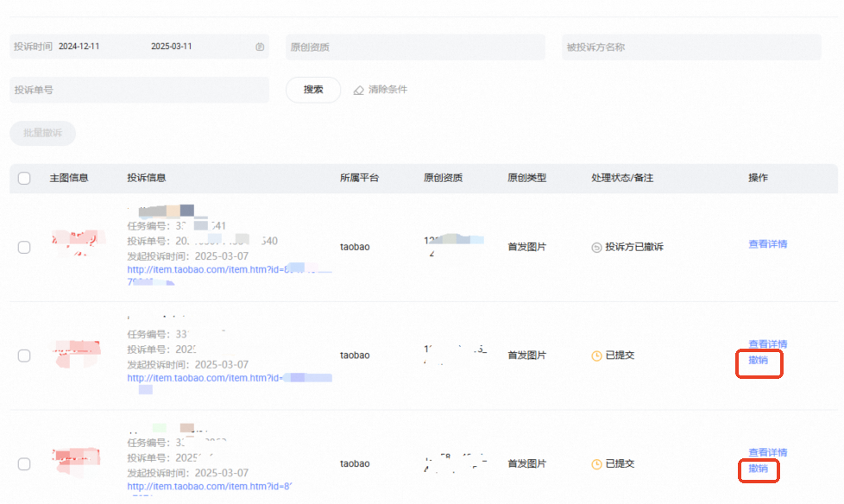Click the 处理状态/备注 column header
844x504 pixels.
[622, 178]
